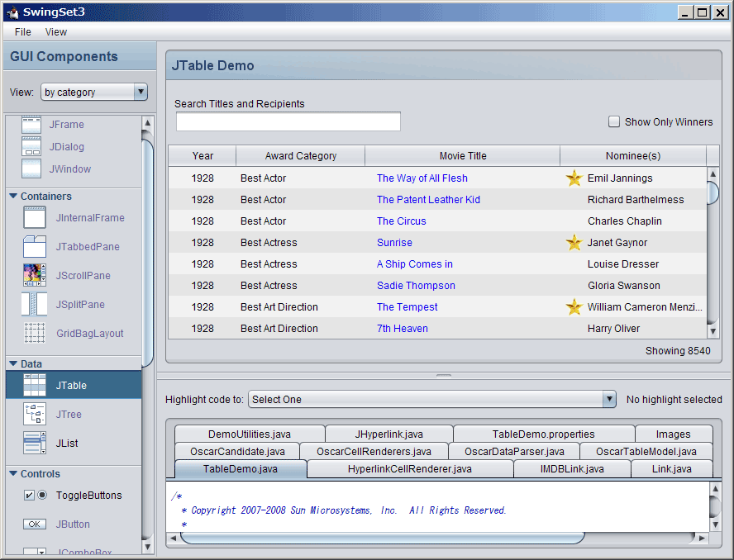The width and height of the screenshot is (734, 560).
Task: Collapse the Controls section
Action: pos(13,473)
